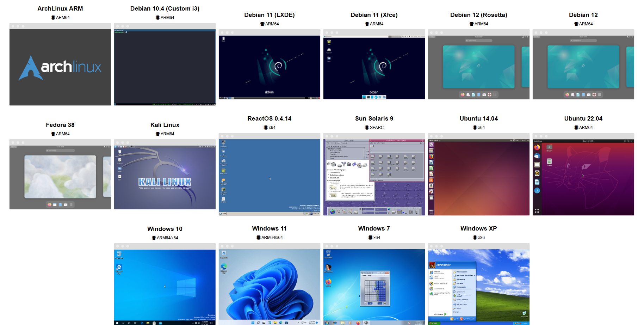Viewport: 644px width, 325px height.
Task: Click the chip icon under Debian 10.4 (Custom i3)
Action: 157,18
